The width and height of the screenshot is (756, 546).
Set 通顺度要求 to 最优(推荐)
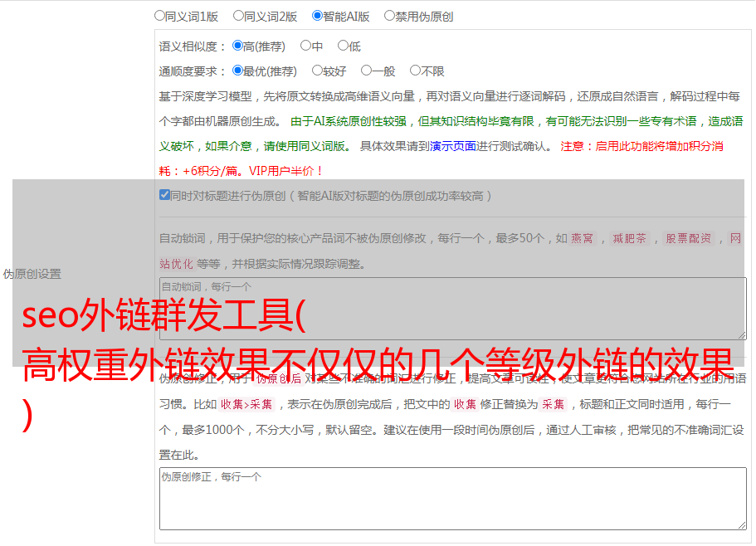pos(237,71)
